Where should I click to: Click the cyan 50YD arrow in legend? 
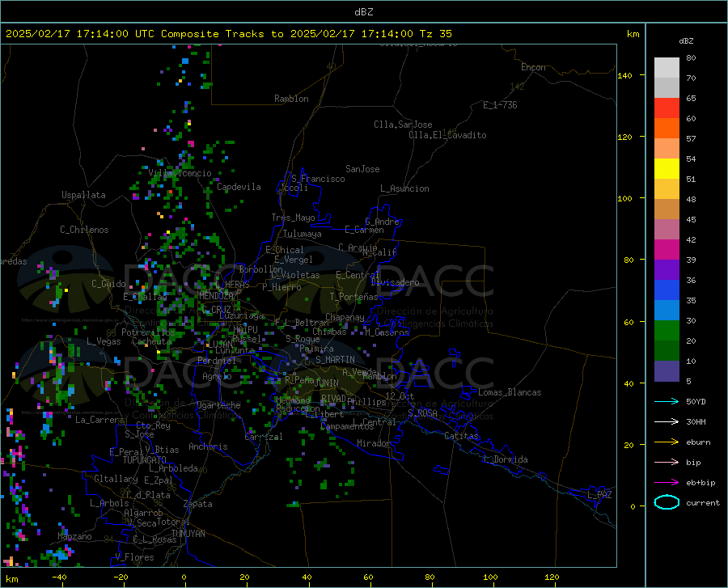(667, 401)
